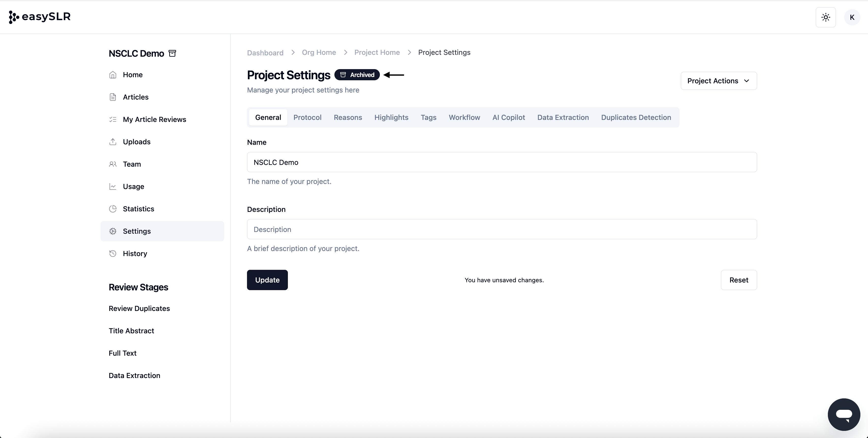Viewport: 868px width, 438px height.
Task: Click the archive icon beside NSCLC Demo
Action: tap(172, 53)
